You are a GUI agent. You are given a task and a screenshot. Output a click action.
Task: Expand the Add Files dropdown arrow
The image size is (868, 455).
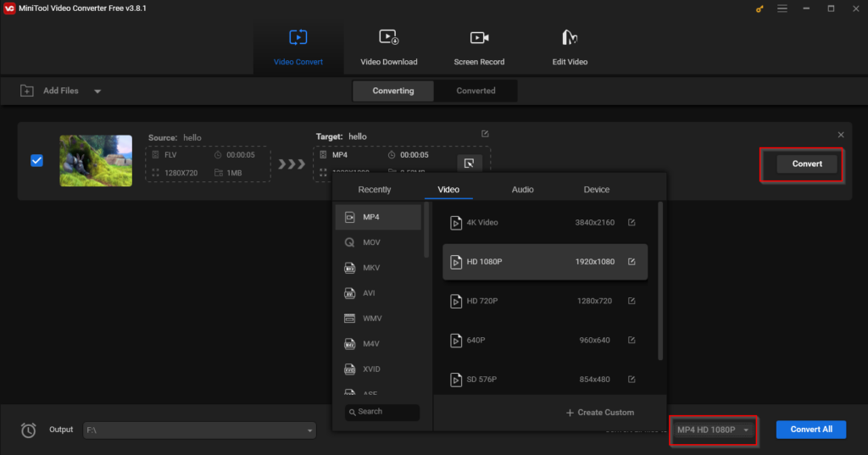click(97, 92)
